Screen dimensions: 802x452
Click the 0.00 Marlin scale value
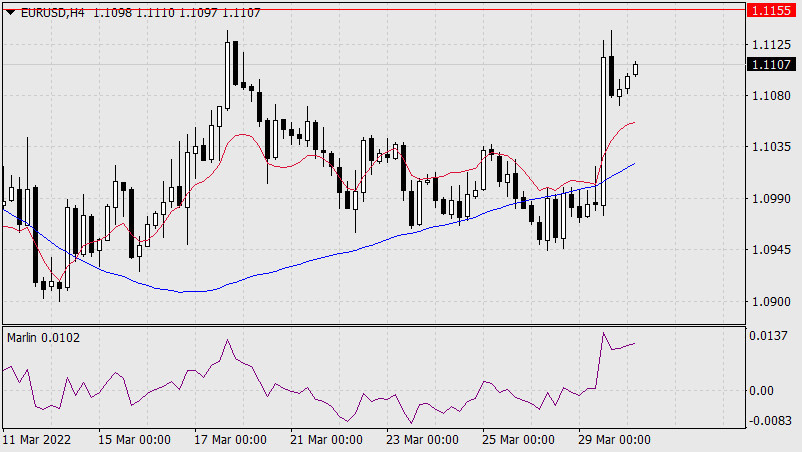pyautogui.click(x=761, y=391)
